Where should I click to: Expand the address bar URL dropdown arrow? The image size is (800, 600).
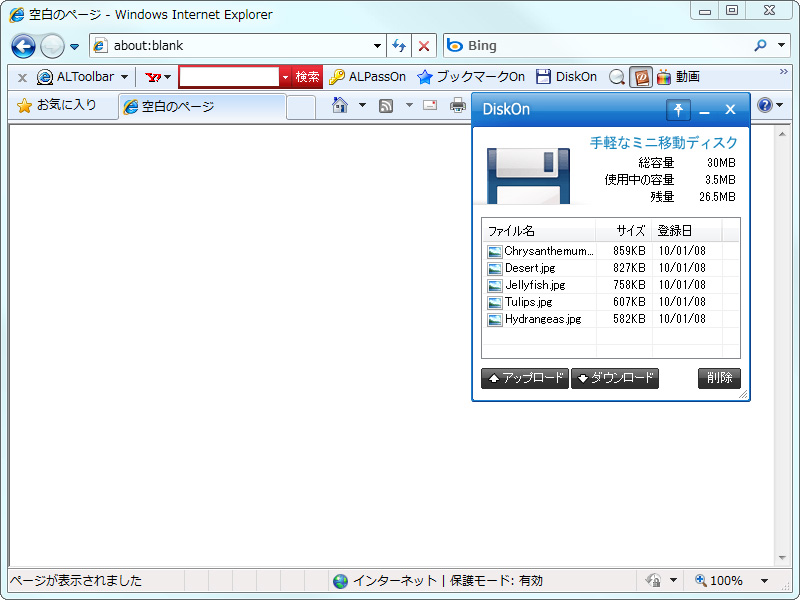point(377,45)
